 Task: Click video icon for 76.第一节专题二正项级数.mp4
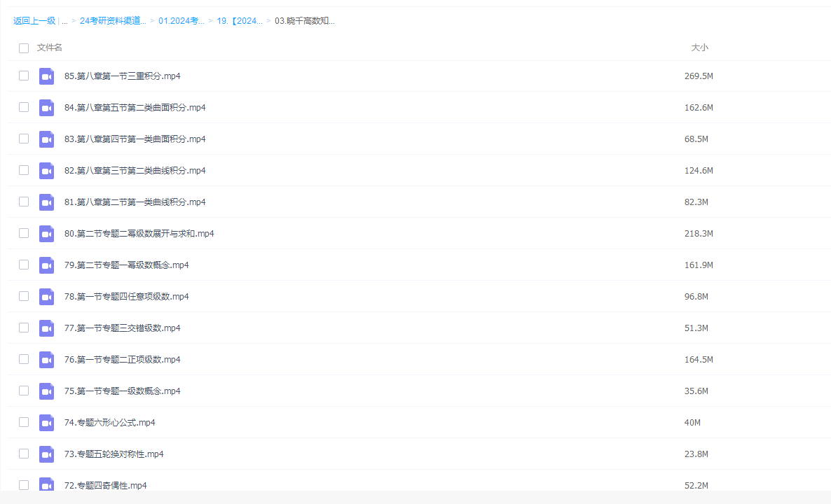(x=46, y=360)
